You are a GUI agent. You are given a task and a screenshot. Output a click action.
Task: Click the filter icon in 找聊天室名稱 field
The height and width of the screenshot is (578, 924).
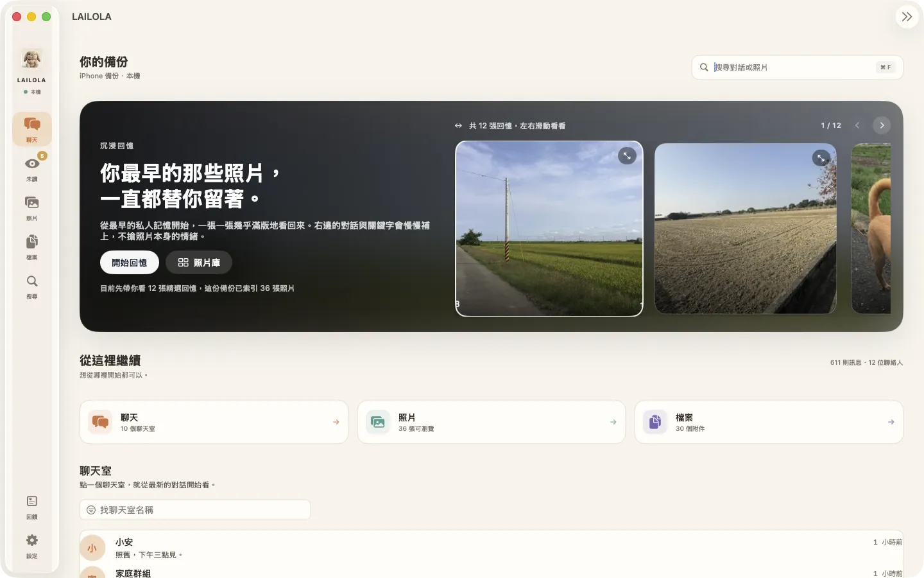click(x=91, y=510)
